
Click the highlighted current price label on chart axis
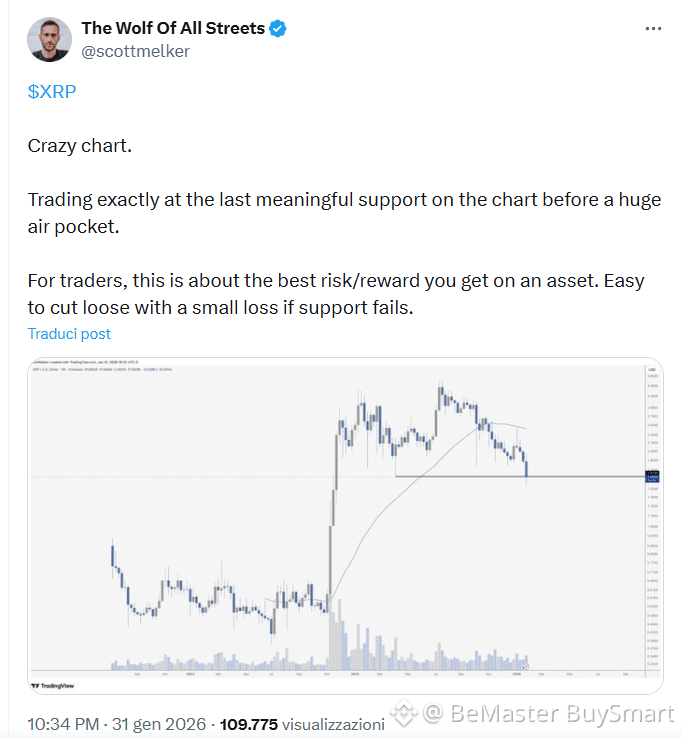pos(651,476)
